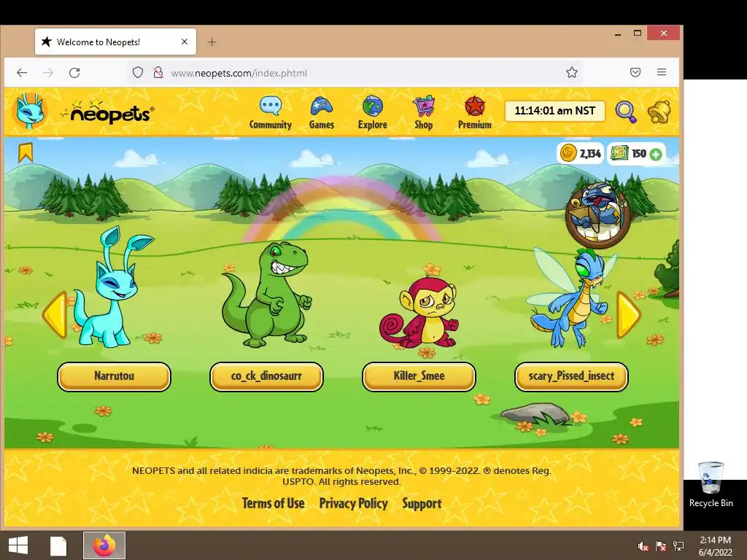This screenshot has width=747, height=560.
Task: Open the Firefox hamburger menu
Action: tap(662, 72)
